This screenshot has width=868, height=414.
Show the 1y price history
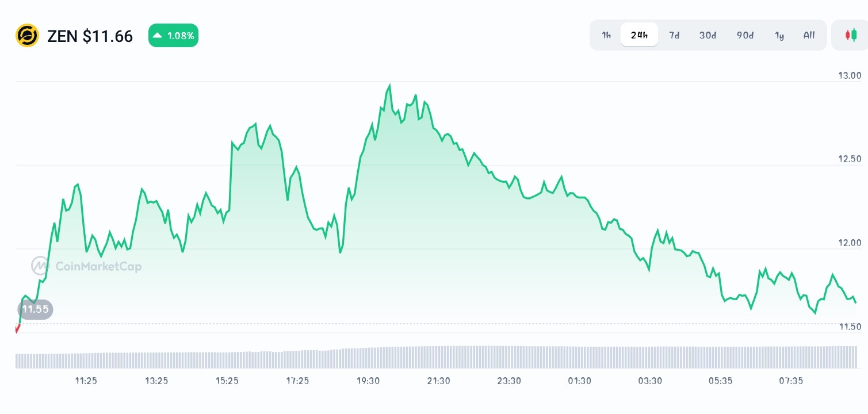pos(779,35)
